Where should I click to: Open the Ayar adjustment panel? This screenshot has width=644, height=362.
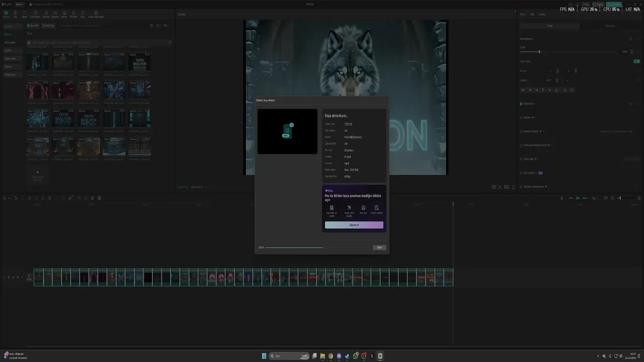pos(83,14)
